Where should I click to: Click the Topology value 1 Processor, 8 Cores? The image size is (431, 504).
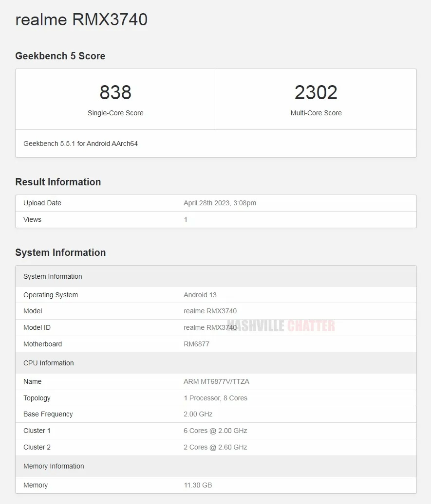point(215,398)
